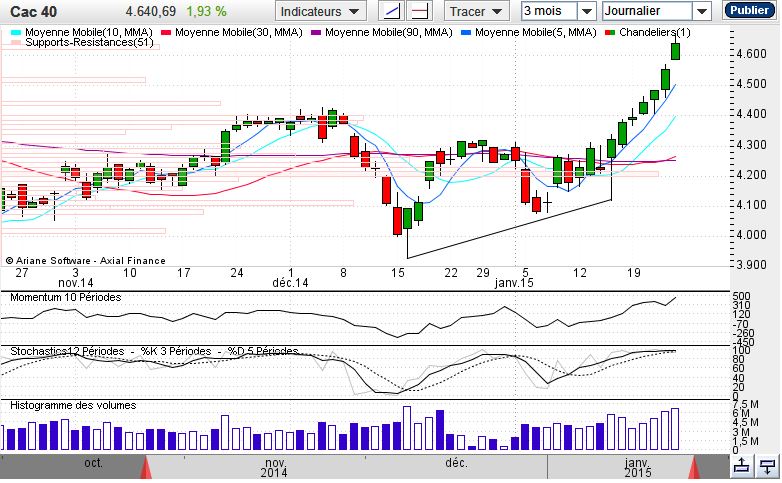Click the Histogramme des volumes label

(x=73, y=405)
